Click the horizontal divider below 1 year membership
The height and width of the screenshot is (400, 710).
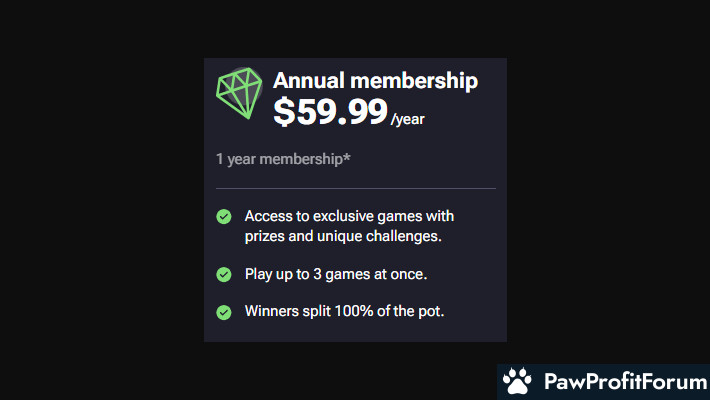coord(356,188)
